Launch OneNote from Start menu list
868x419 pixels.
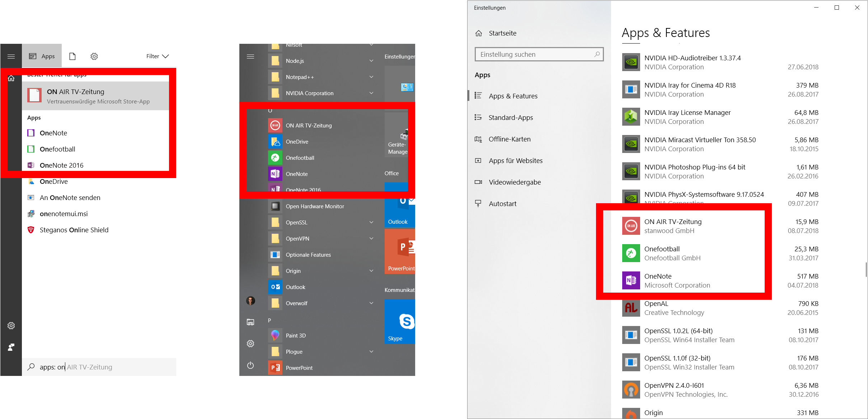321,174
